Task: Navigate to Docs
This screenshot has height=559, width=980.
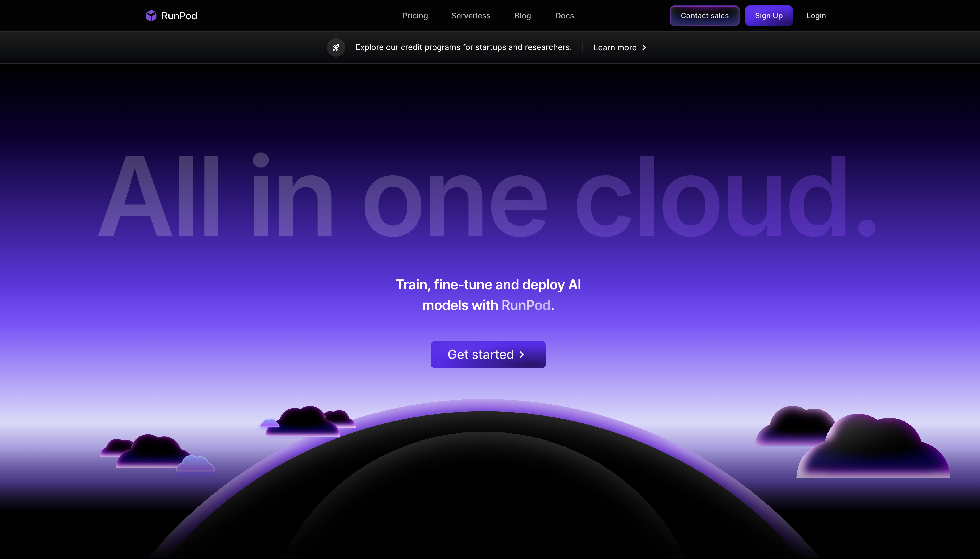Action: pos(564,16)
